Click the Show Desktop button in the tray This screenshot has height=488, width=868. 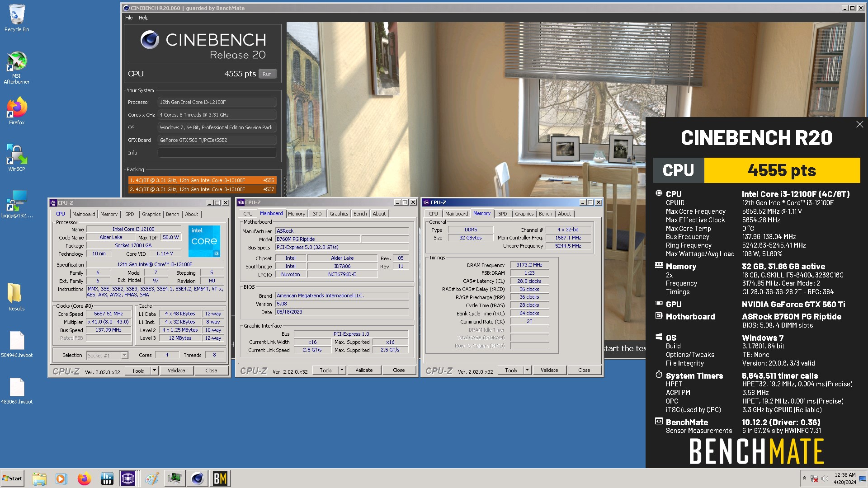pyautogui.click(x=863, y=479)
